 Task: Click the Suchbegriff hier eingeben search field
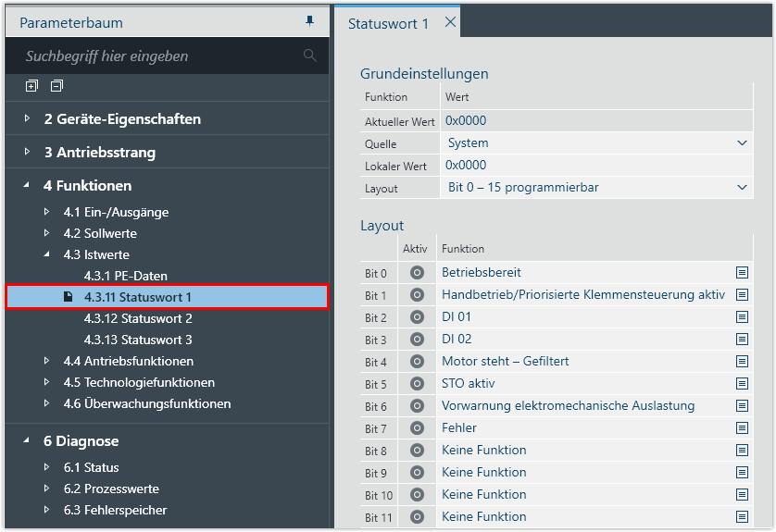157,56
